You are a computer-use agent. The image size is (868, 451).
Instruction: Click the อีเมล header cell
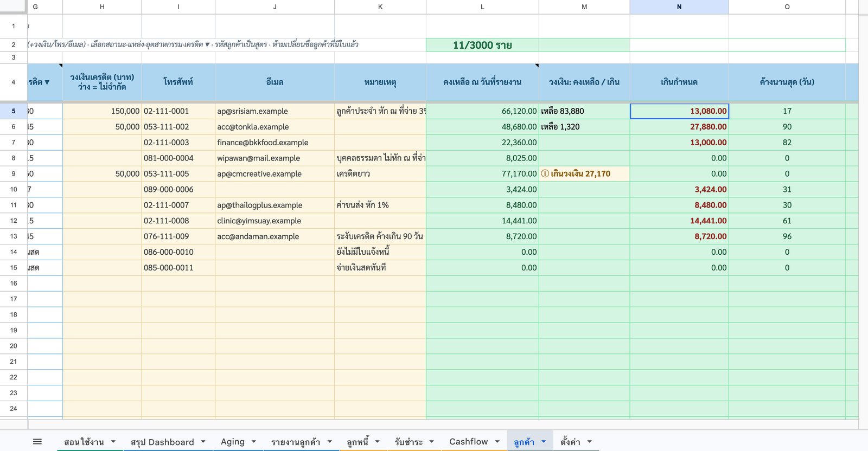(275, 82)
